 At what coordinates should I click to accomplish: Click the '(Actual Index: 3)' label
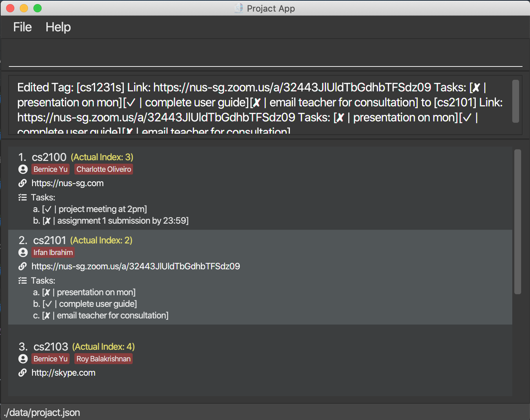[x=102, y=157]
